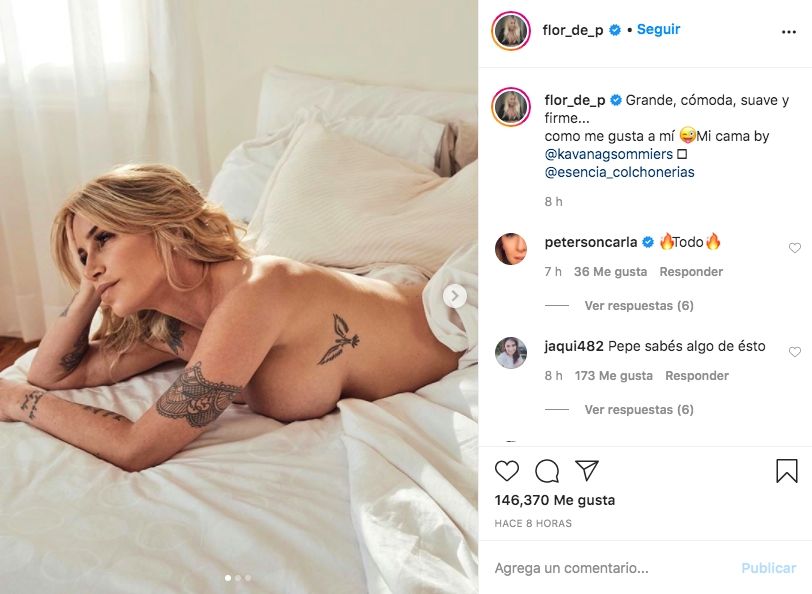812x594 pixels.
Task: Focus the Agrega un comentario field
Action: (611, 568)
